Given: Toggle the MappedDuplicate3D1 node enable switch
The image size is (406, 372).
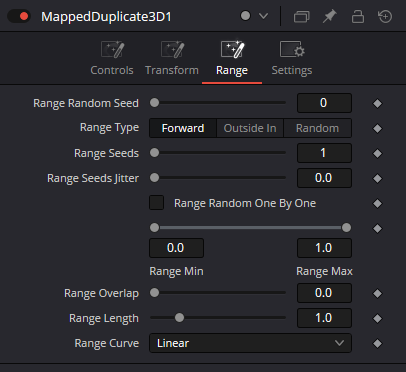Looking at the screenshot, I should (19, 16).
